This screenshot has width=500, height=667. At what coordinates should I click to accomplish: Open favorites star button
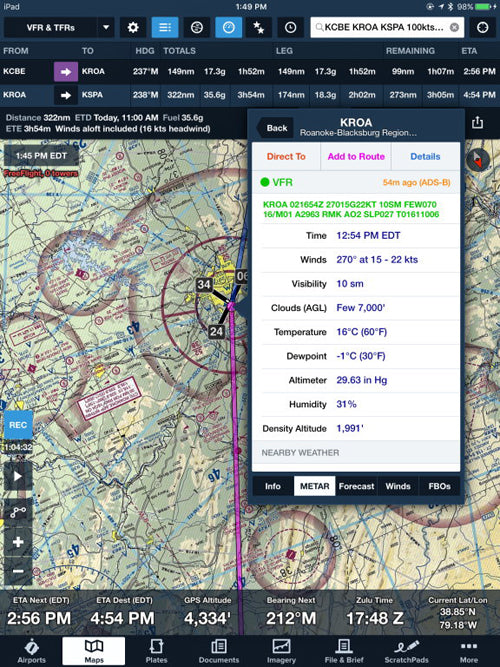(x=259, y=28)
